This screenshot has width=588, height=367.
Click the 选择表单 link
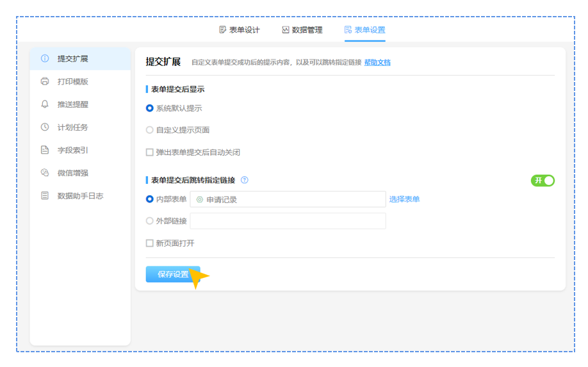[404, 199]
